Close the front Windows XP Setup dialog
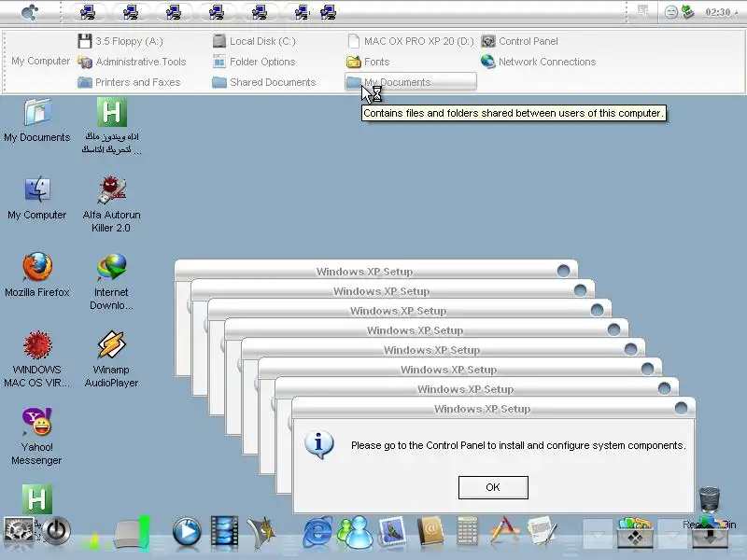 coord(682,408)
